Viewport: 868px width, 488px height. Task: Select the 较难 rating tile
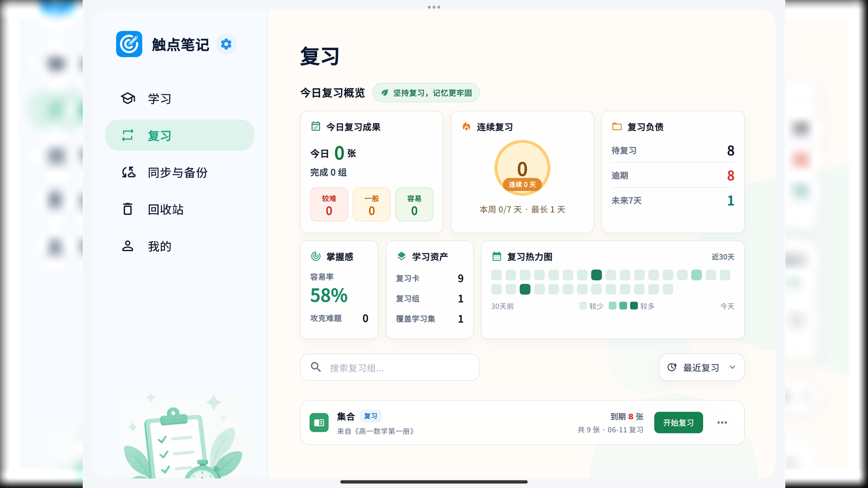tap(329, 205)
